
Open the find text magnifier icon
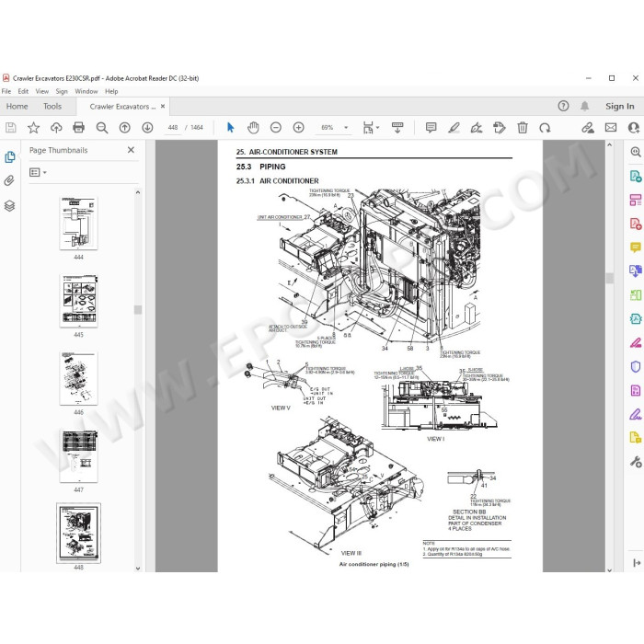[x=102, y=128]
